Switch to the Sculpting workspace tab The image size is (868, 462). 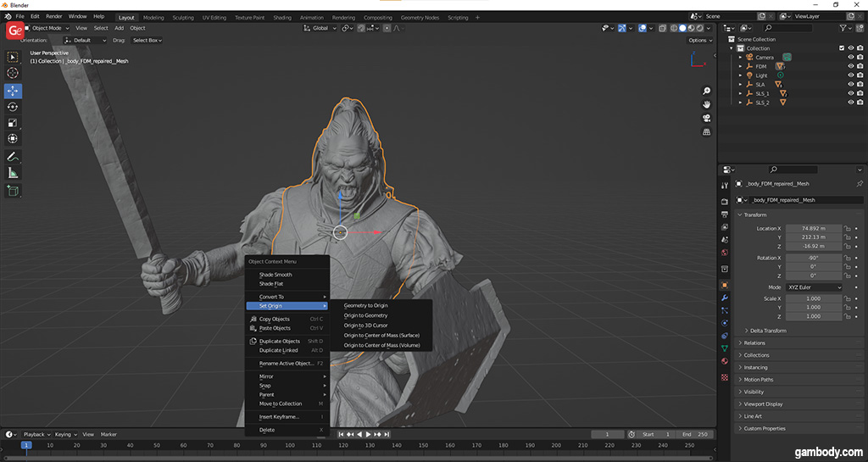pyautogui.click(x=182, y=17)
